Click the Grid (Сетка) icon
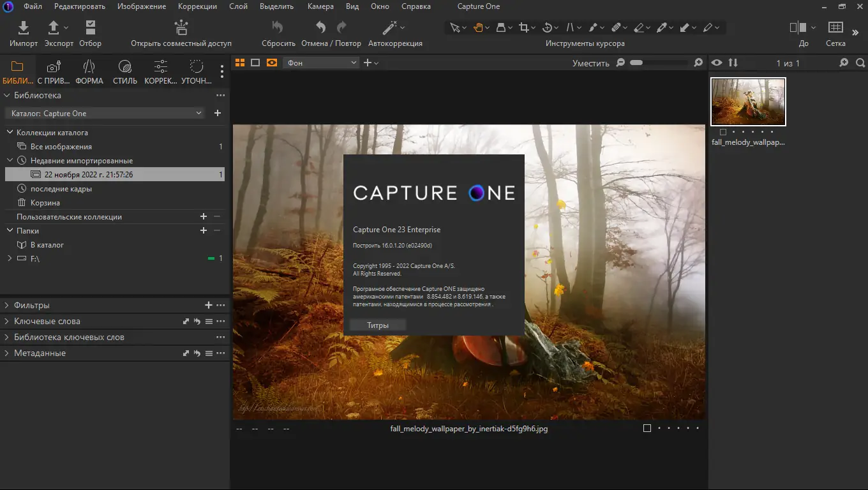 point(835,27)
